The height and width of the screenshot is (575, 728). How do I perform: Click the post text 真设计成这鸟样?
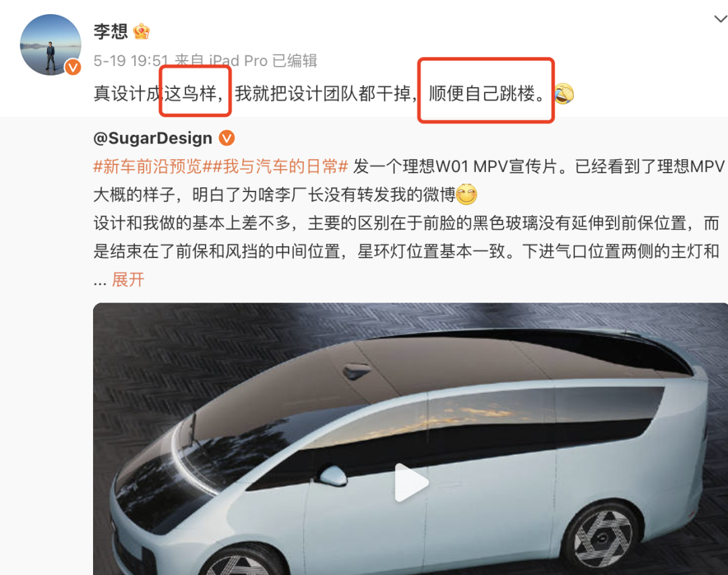coord(158,94)
